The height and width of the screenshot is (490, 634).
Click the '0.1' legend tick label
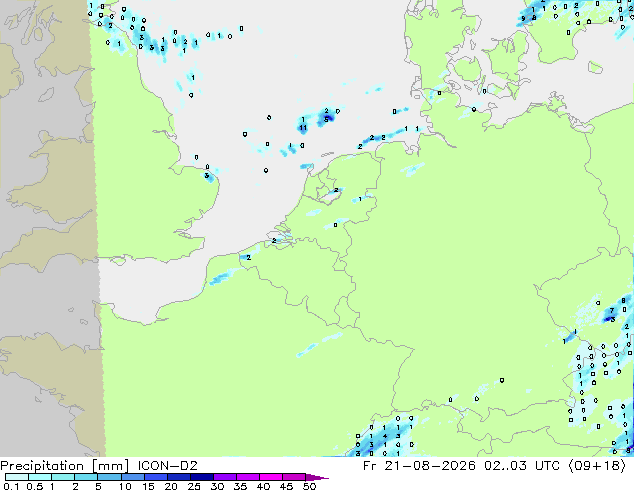click(11, 486)
